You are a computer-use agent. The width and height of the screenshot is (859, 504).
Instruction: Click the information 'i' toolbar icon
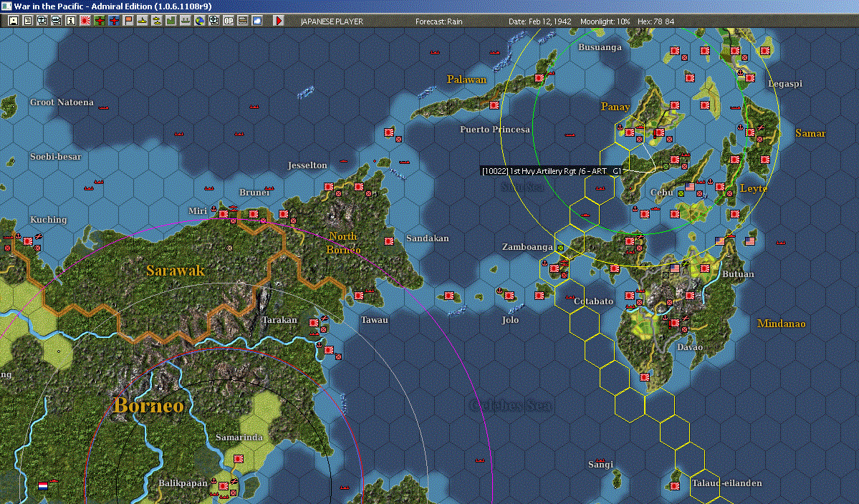(71, 21)
